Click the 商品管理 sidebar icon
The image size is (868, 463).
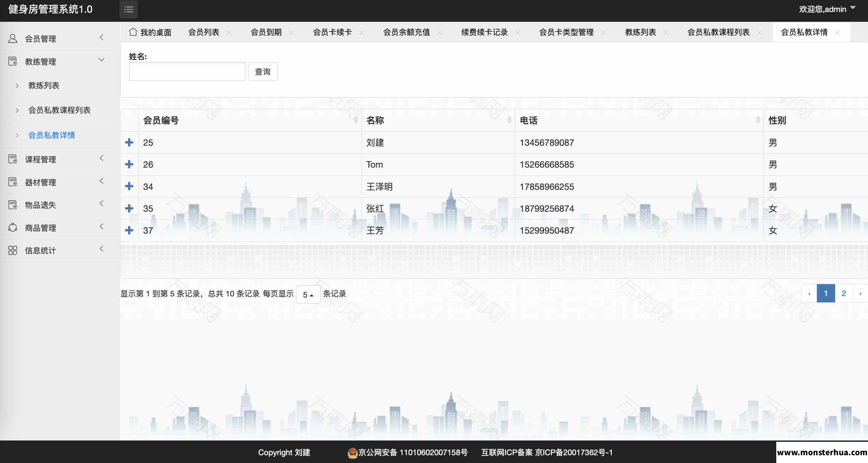[13, 228]
